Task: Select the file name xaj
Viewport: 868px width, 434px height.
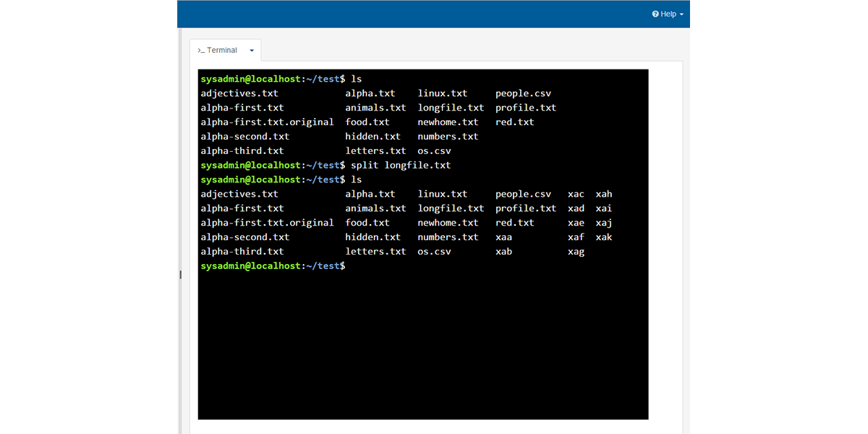Action: point(604,223)
